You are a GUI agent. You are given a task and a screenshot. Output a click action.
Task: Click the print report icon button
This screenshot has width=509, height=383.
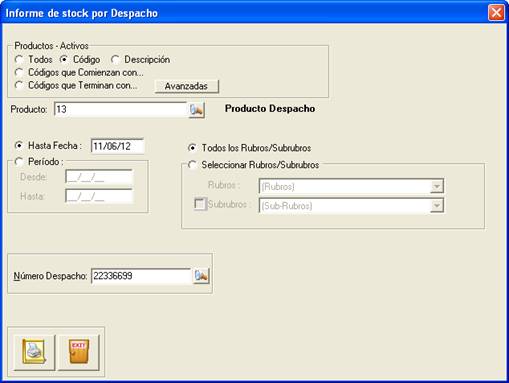coord(34,352)
